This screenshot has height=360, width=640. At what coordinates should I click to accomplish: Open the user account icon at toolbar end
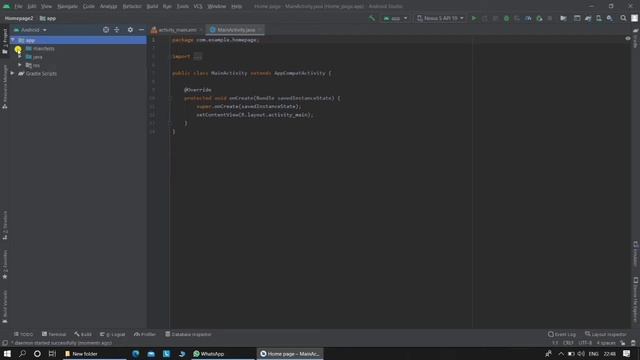(634, 18)
